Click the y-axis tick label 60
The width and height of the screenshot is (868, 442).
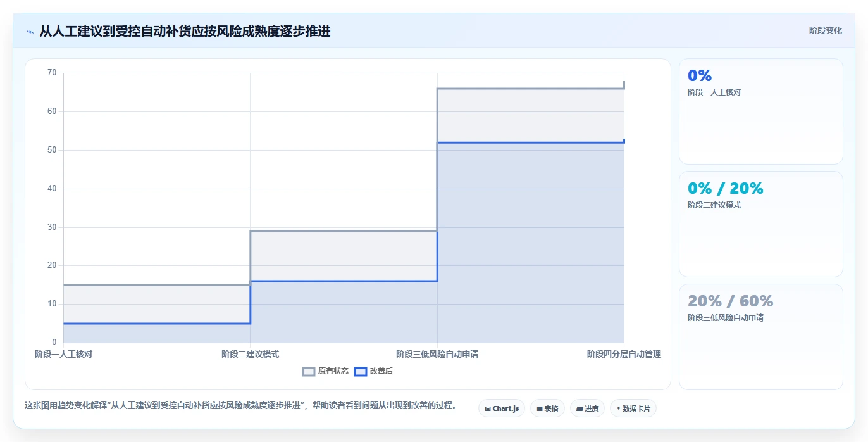tap(52, 111)
